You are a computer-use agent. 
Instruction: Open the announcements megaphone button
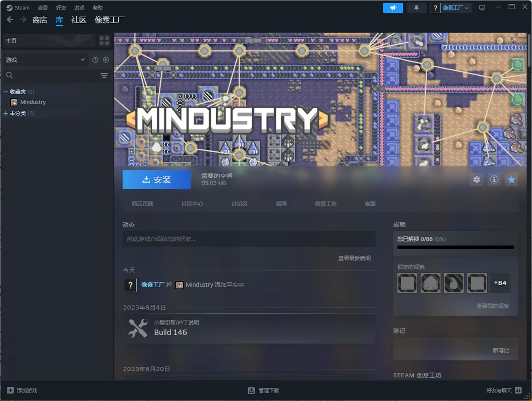[393, 8]
